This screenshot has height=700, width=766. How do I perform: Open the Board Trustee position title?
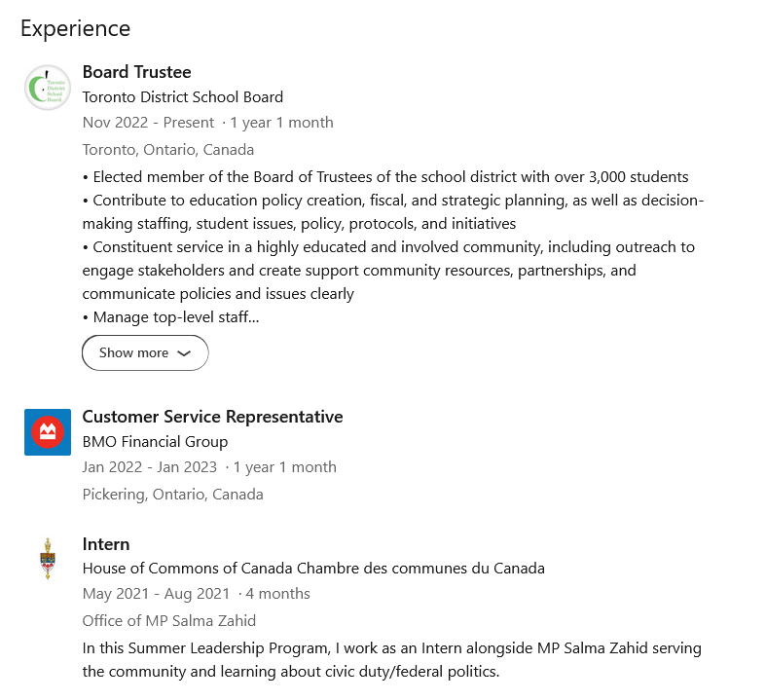pos(136,72)
